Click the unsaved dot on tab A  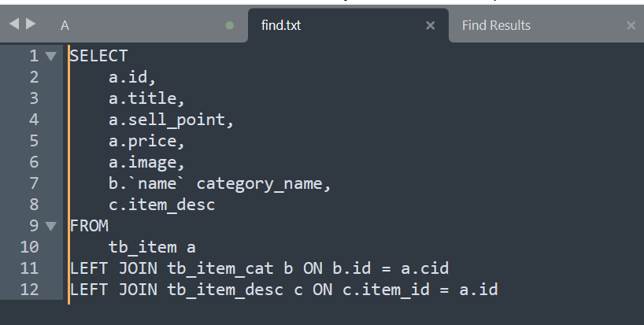[230, 26]
